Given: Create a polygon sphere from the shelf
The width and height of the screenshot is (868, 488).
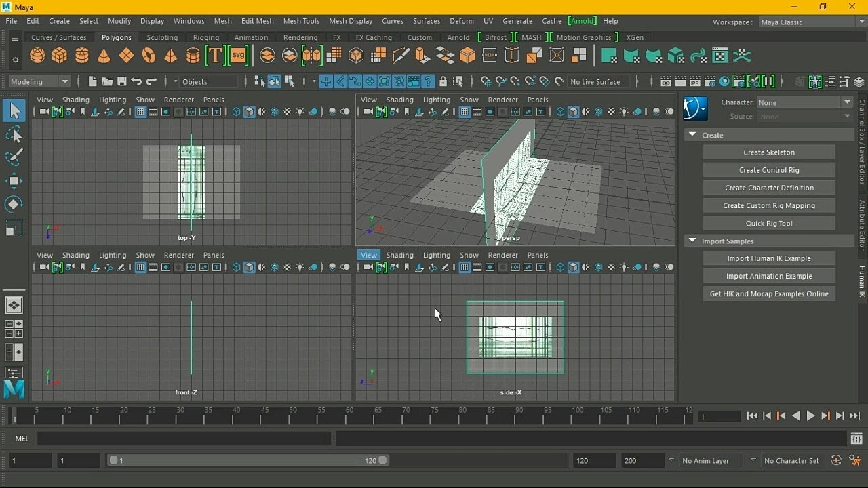Looking at the screenshot, I should [38, 56].
